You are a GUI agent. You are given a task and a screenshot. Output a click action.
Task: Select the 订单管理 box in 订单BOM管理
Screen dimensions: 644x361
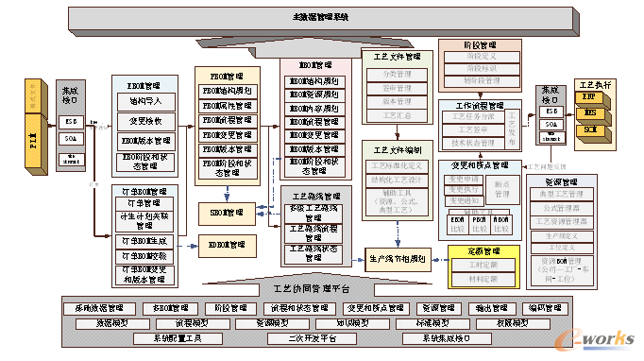click(x=144, y=203)
